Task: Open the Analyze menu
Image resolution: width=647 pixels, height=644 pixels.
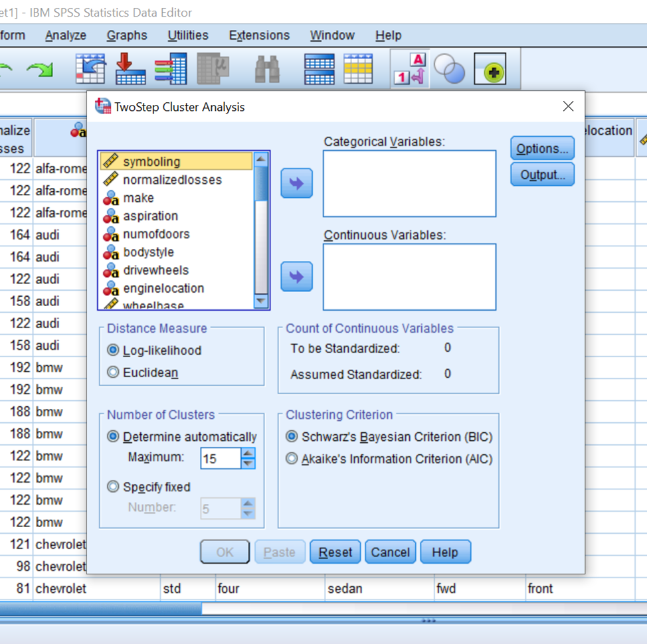Action: 65,35
